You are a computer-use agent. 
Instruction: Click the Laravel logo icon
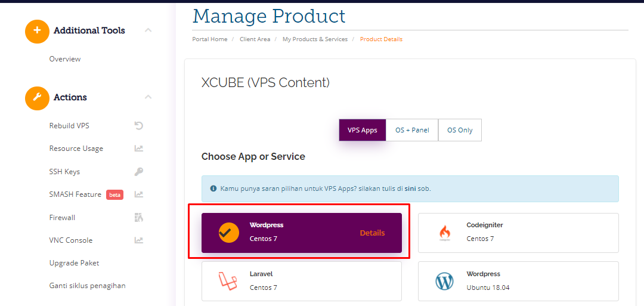(x=228, y=282)
